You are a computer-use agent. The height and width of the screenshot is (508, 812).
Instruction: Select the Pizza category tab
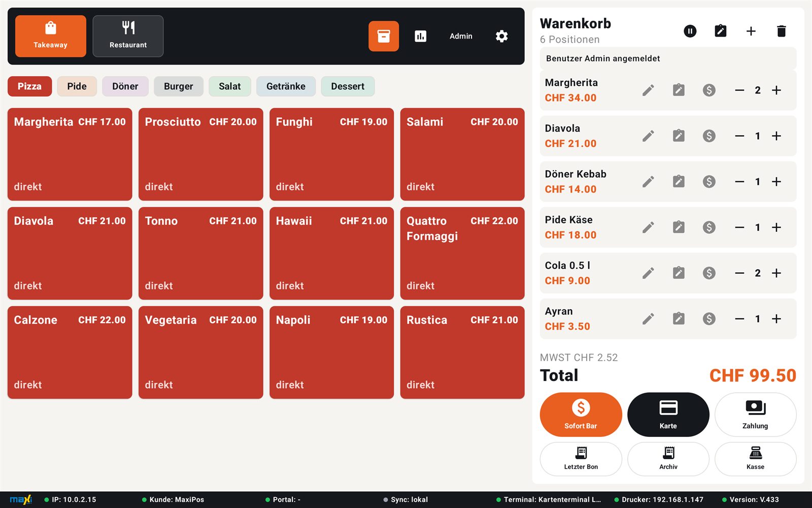(x=29, y=86)
